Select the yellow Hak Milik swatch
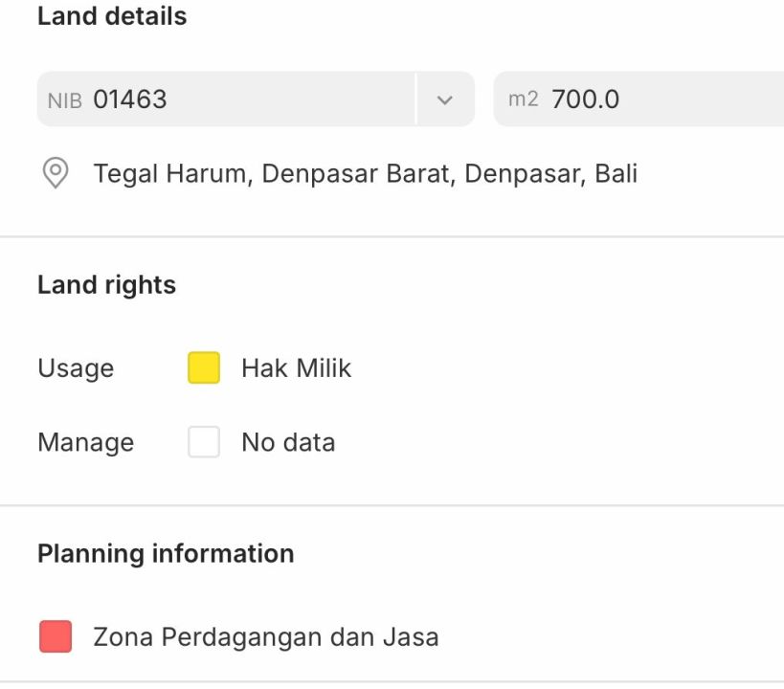 click(x=204, y=368)
